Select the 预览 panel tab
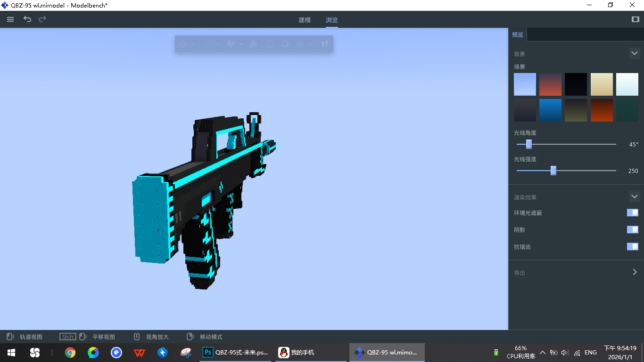The image size is (644, 362). click(x=518, y=35)
